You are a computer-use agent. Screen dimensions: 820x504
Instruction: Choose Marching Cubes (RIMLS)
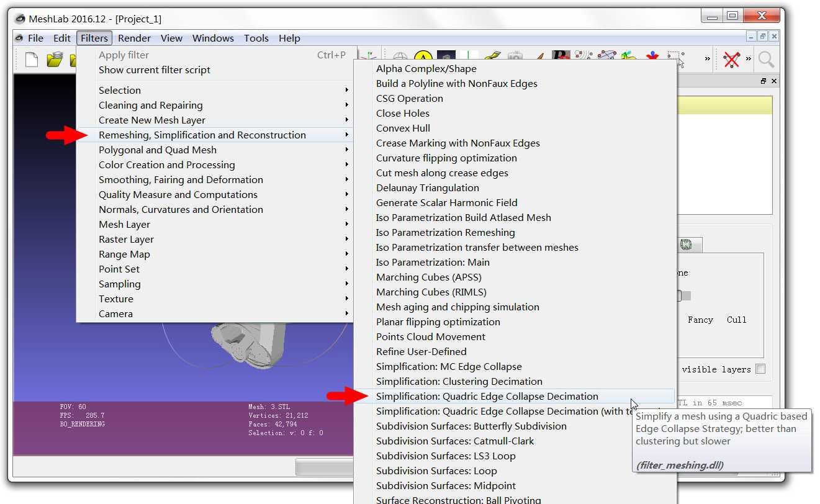515,292
